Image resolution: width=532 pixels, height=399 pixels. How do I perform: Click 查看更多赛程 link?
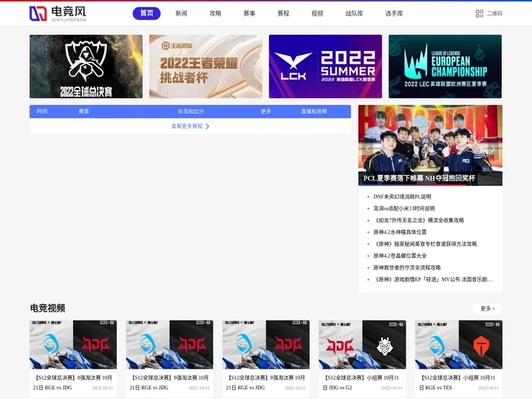tap(187, 126)
